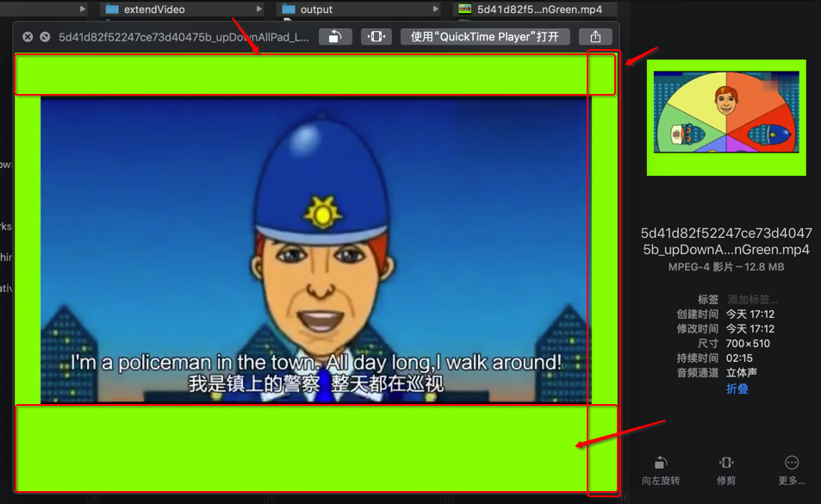Open 更多 more quick actions

[x=791, y=470]
